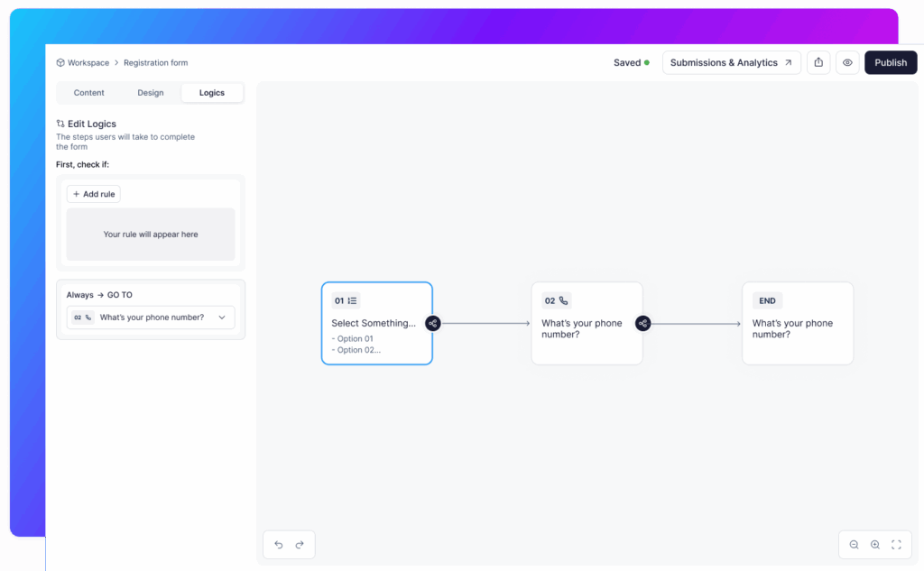This screenshot has width=924, height=571.
Task: Zoom out of the flow canvas
Action: point(854,544)
